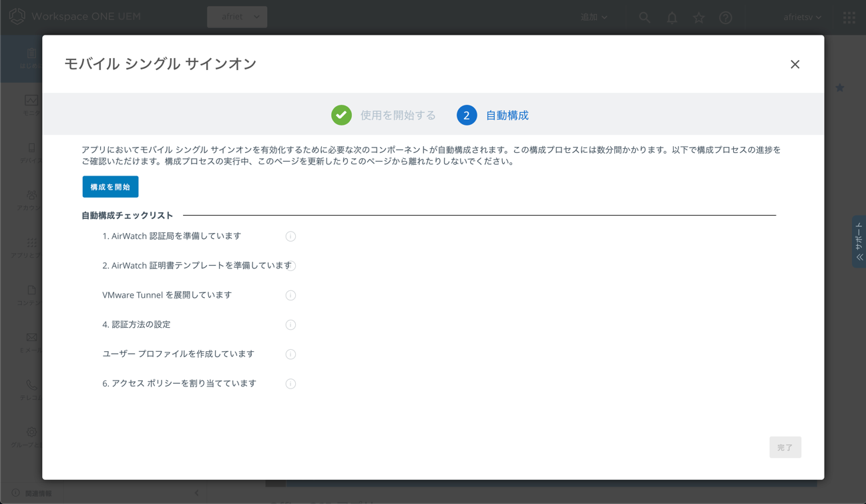Screen dimensions: 866x504
Task: Click the favorites star in header
Action: (x=698, y=17)
